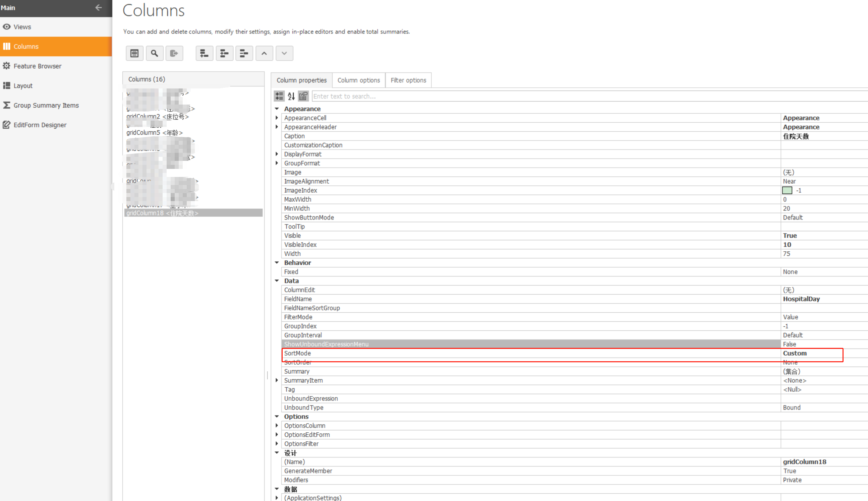Click the property search text box
868x501 pixels.
[x=590, y=97]
